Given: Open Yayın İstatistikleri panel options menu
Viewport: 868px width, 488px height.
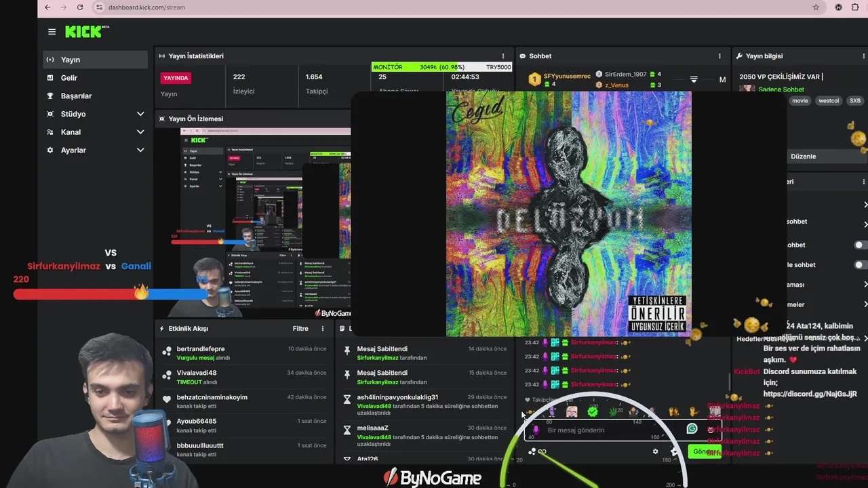Looking at the screenshot, I should pyautogui.click(x=503, y=56).
